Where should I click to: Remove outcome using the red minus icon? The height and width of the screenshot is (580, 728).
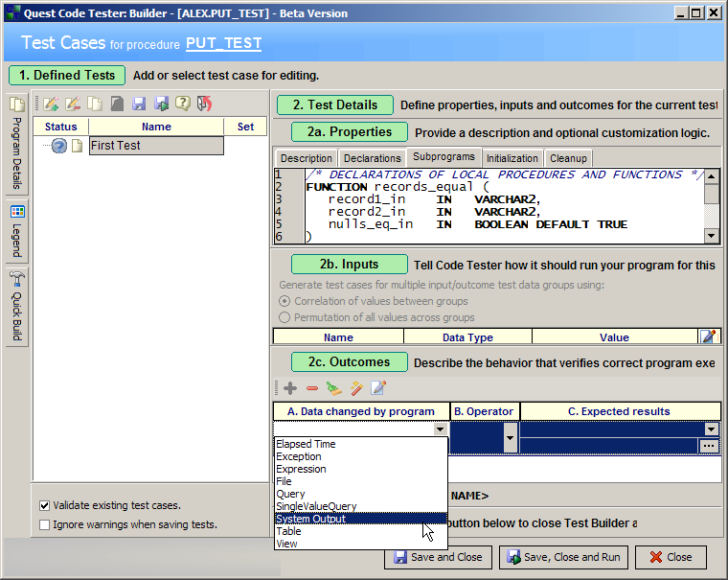(x=312, y=388)
